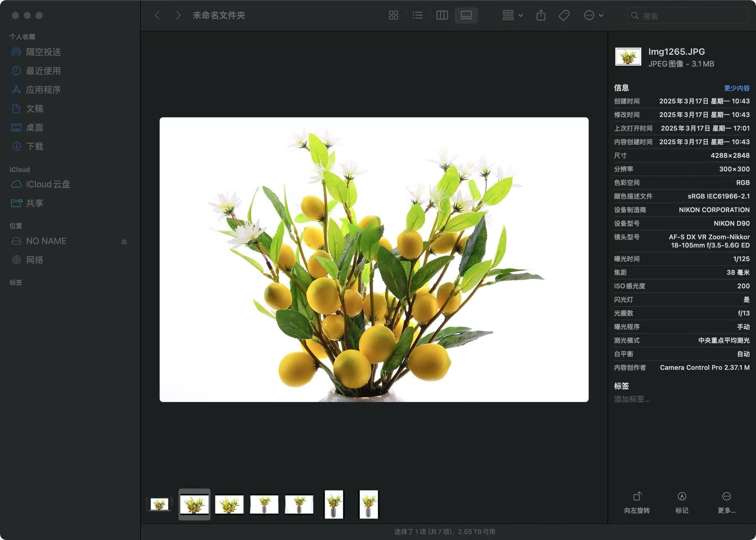Screen dimensions: 756x540
Task: Open the group-by dropdown
Action: click(512, 16)
